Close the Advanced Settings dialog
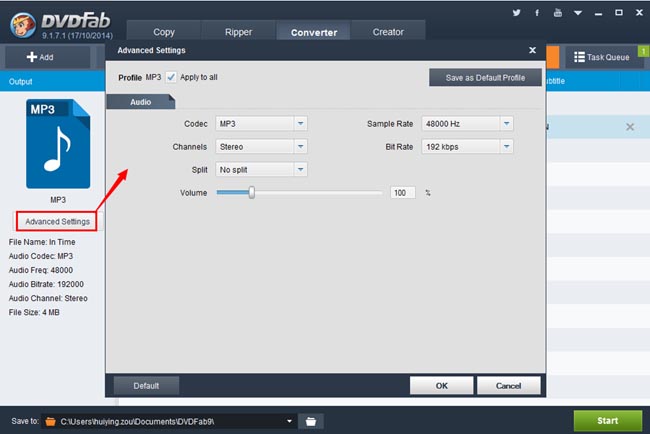This screenshot has width=650, height=434. click(532, 50)
